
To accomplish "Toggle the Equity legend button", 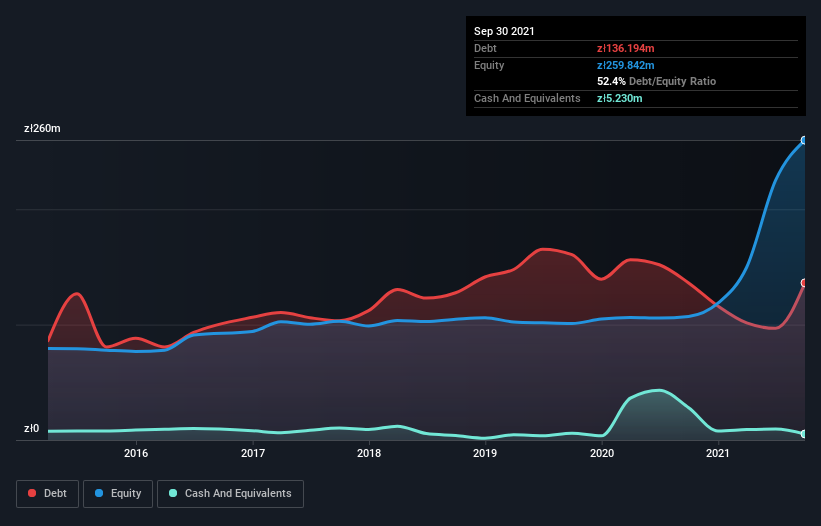I will click(118, 494).
